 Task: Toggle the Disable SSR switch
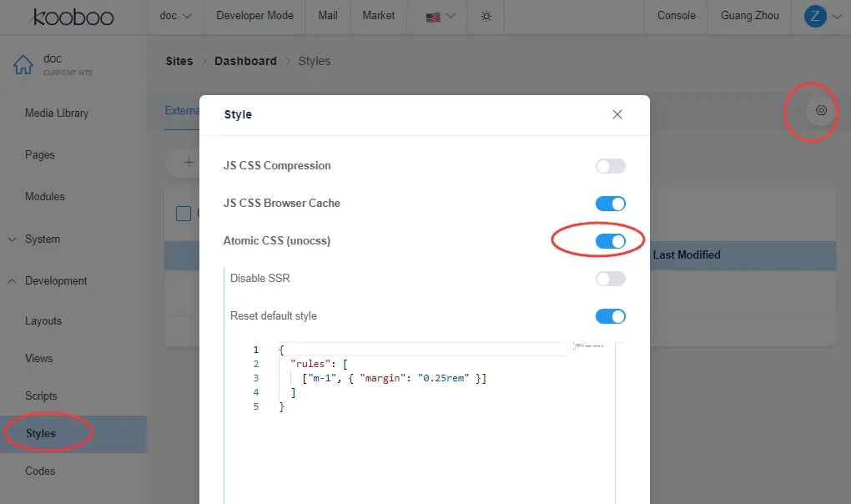pos(610,279)
